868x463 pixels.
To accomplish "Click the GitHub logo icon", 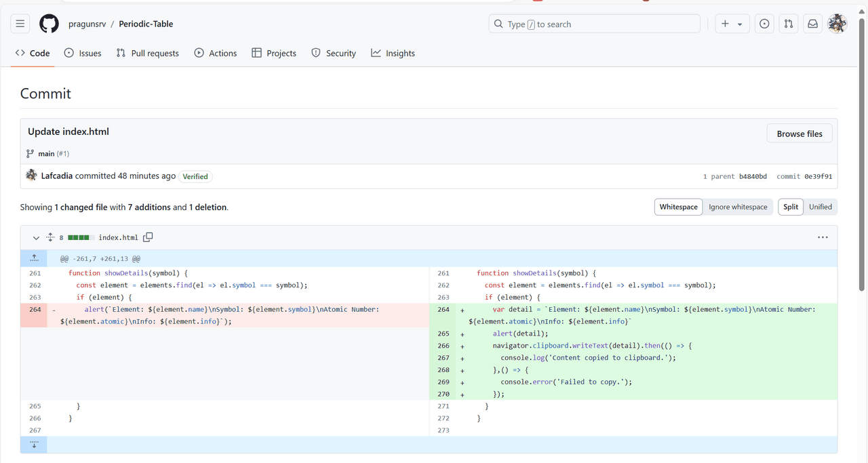I will pyautogui.click(x=49, y=24).
